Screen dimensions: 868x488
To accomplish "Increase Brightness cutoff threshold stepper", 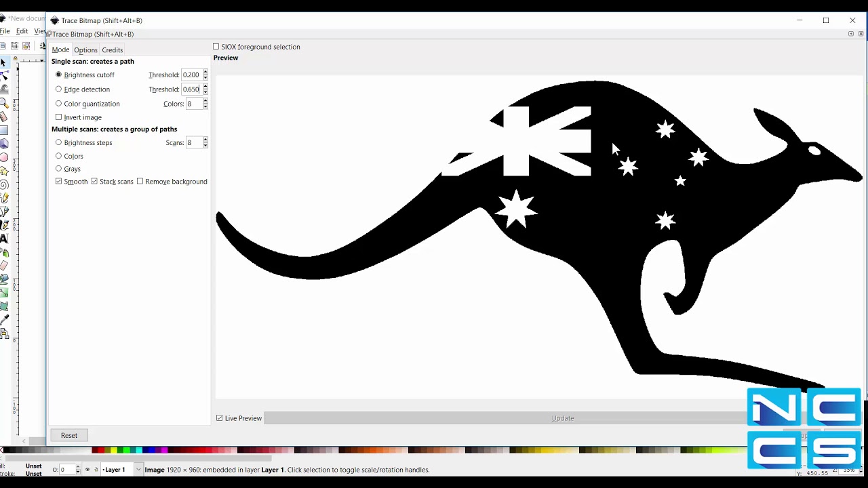I will 205,73.
